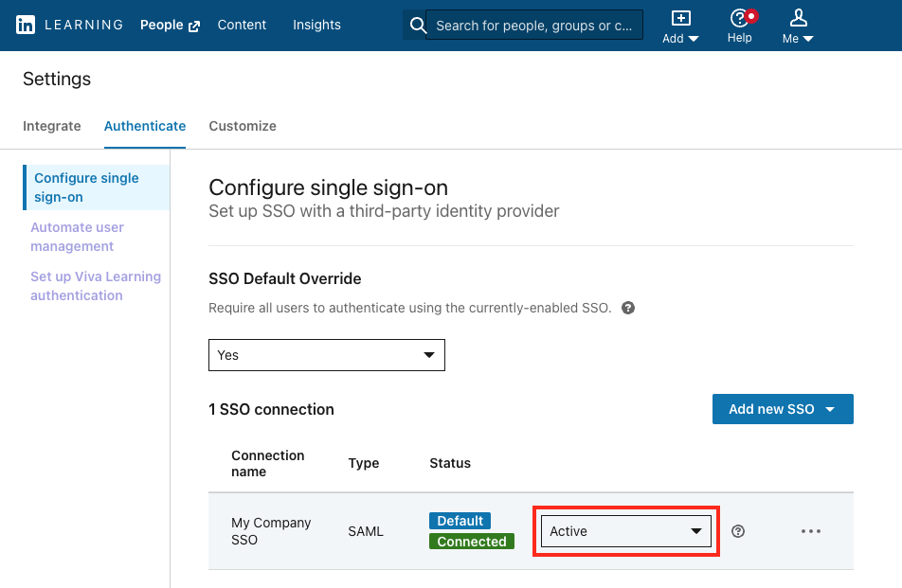Select the Authenticate tab
This screenshot has width=902, height=588.
[x=145, y=126]
